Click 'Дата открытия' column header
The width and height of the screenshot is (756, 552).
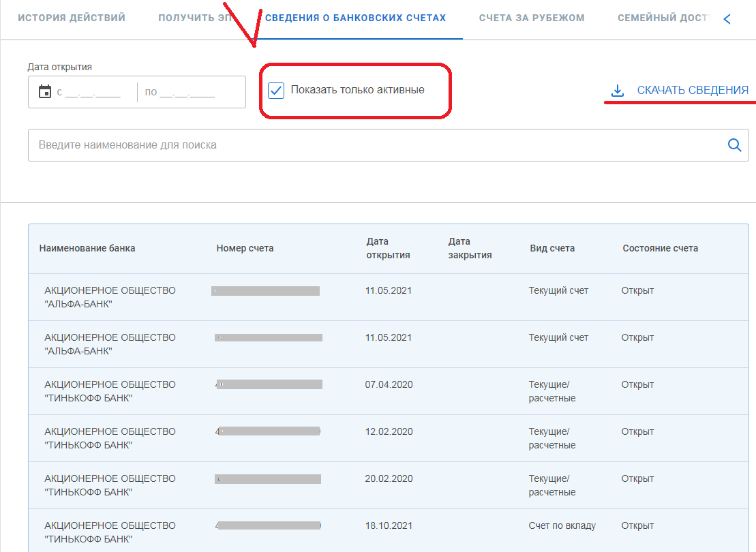click(x=388, y=248)
